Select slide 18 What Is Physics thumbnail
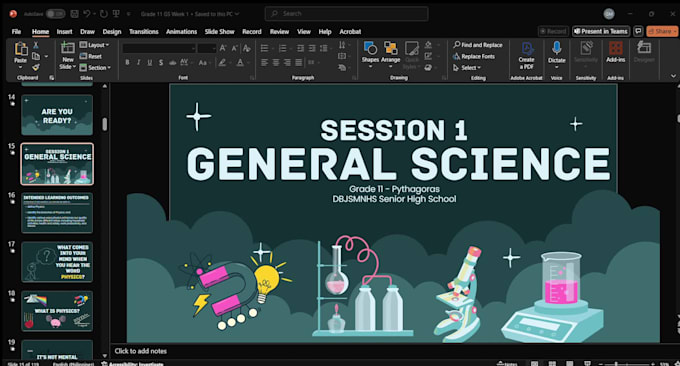Image resolution: width=680 pixels, height=366 pixels. pos(57,311)
